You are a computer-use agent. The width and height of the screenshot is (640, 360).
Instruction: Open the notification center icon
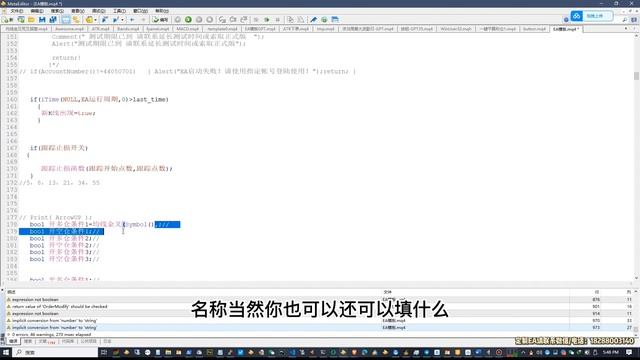[x=629, y=352]
